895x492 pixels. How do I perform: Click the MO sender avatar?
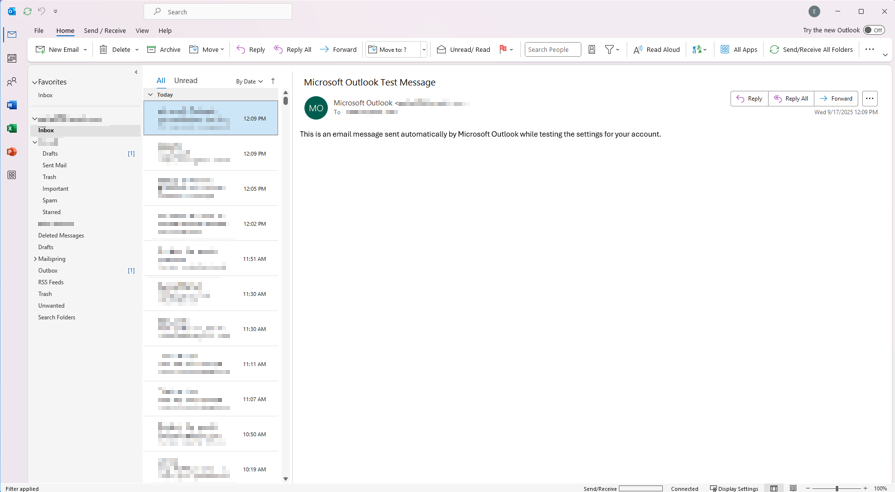click(316, 108)
